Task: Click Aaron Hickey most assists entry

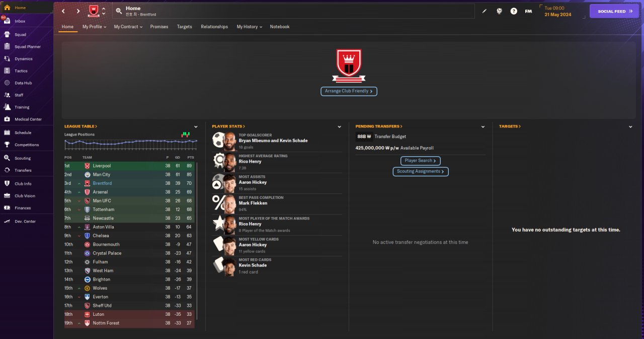Action: pos(277,182)
